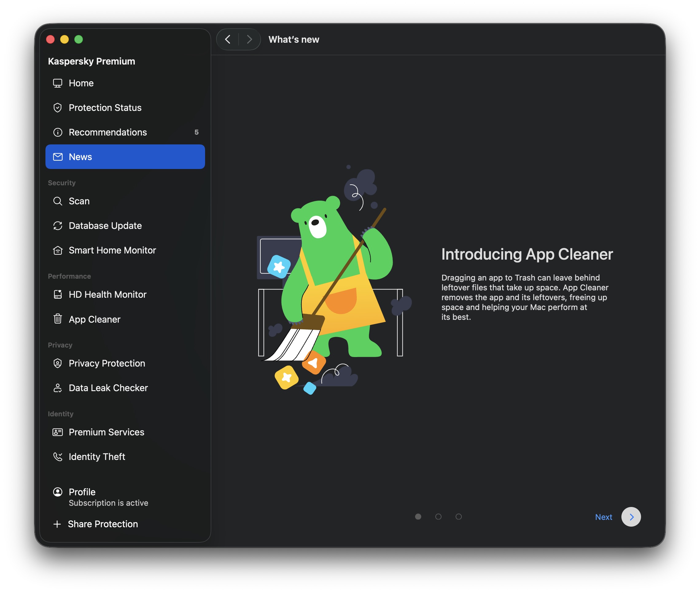Jump to the third slide dot
Image resolution: width=700 pixels, height=593 pixels.
click(458, 517)
